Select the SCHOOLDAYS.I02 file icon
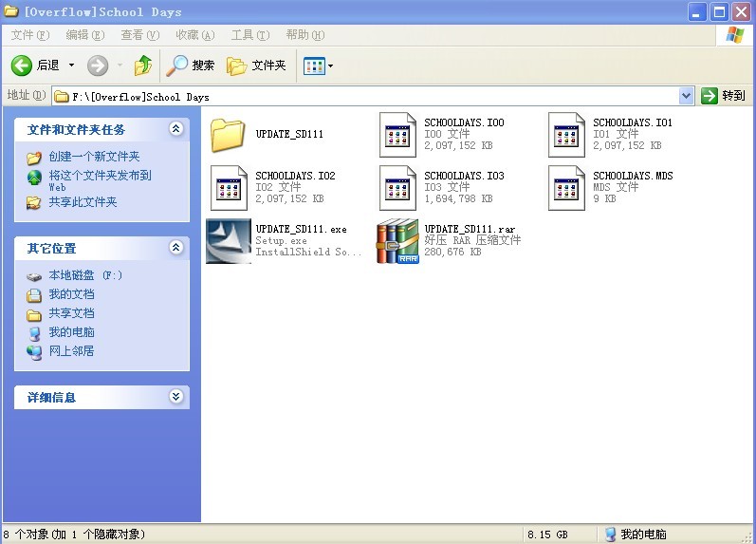 [229, 188]
